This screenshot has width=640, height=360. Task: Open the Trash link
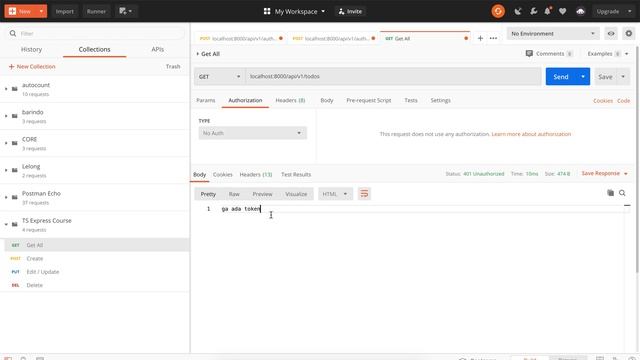tap(173, 66)
